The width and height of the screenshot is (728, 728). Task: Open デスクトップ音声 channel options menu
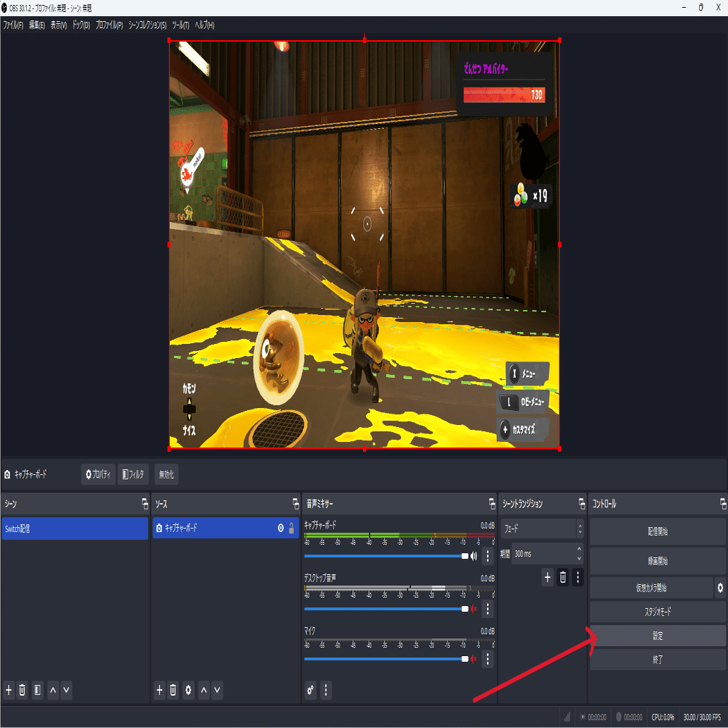point(488,609)
